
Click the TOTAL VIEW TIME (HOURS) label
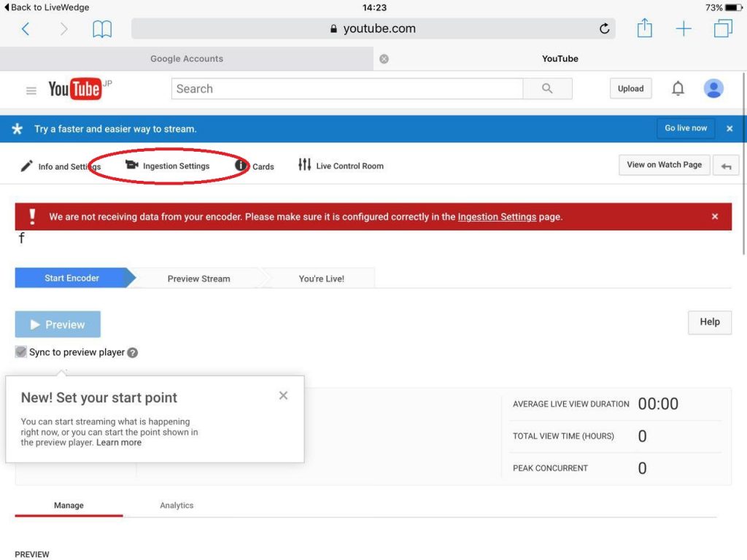pyautogui.click(x=563, y=436)
